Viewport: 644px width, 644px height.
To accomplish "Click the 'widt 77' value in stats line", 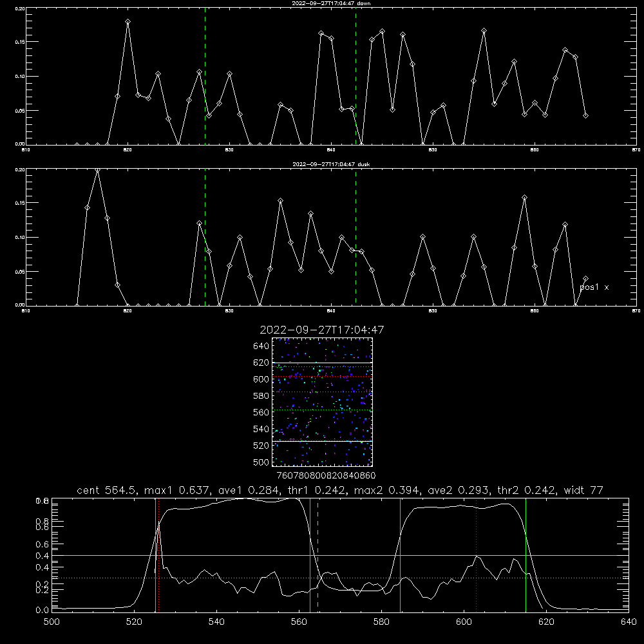I will click(583, 490).
